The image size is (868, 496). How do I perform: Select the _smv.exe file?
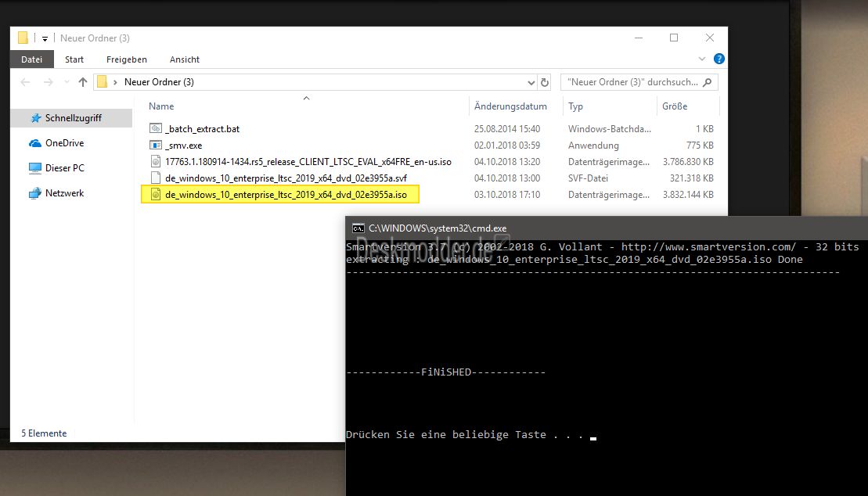pyautogui.click(x=183, y=145)
